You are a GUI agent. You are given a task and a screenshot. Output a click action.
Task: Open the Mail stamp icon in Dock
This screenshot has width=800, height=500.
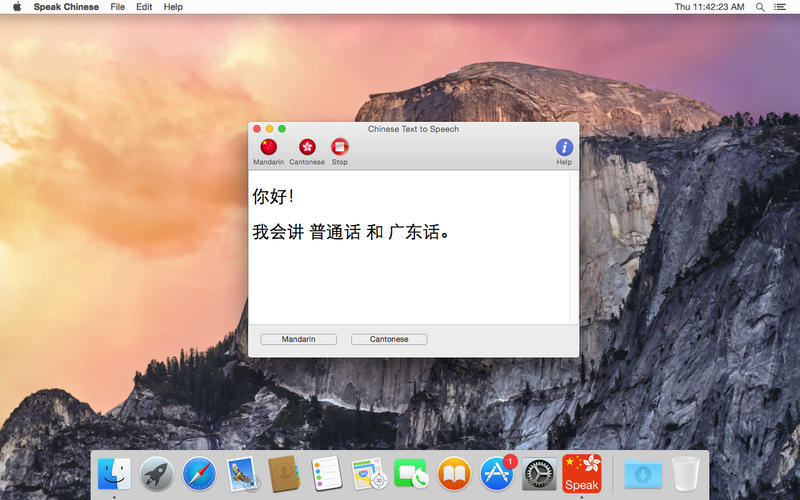241,473
